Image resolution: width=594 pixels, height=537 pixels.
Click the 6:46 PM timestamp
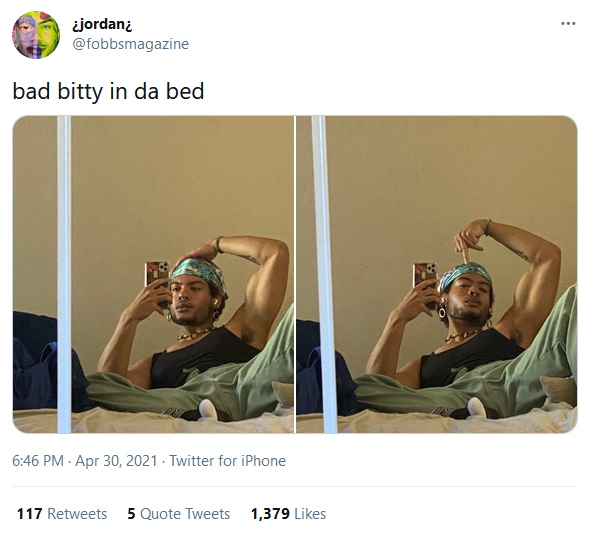point(38,461)
